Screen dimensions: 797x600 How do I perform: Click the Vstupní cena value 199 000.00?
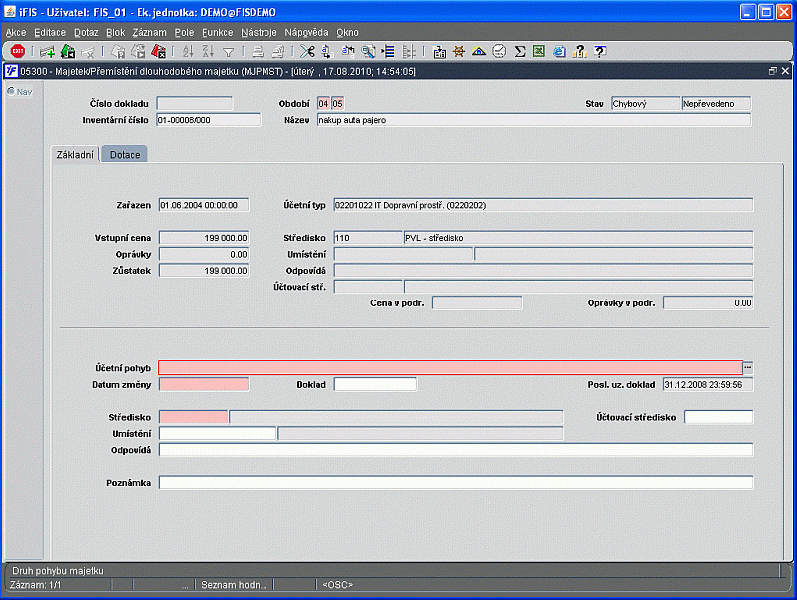[204, 237]
